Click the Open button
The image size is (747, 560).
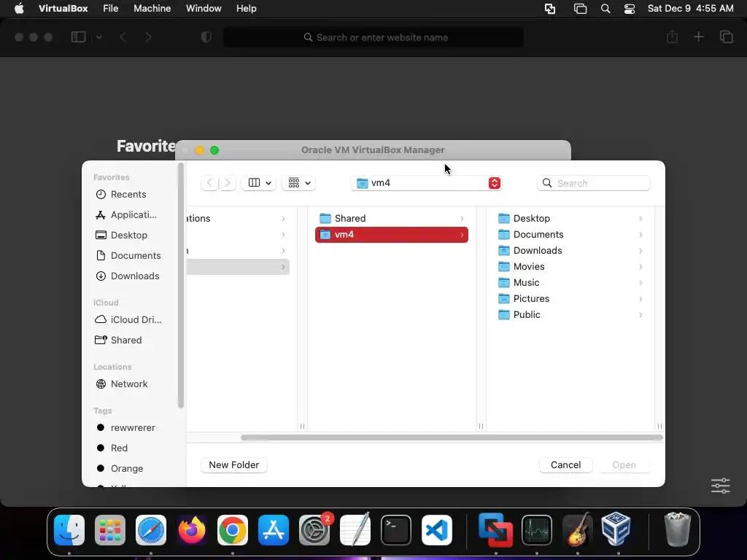[x=624, y=464]
